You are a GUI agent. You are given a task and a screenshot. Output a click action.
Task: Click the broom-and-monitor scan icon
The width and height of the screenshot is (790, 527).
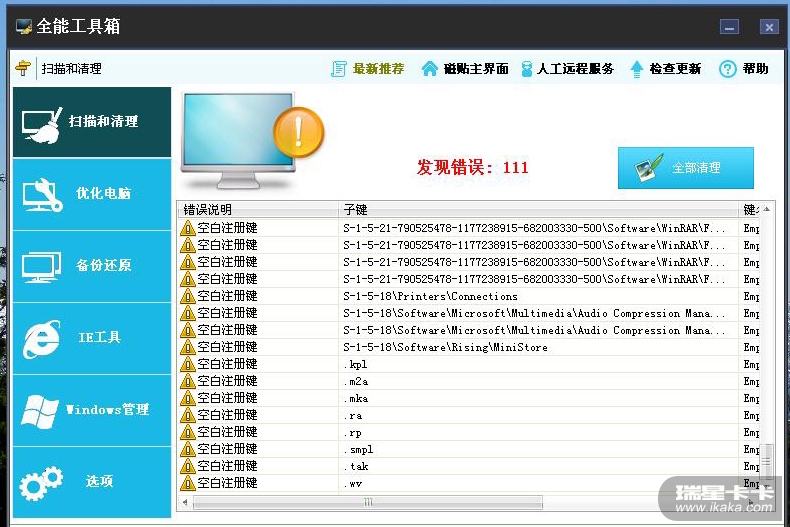coord(42,125)
